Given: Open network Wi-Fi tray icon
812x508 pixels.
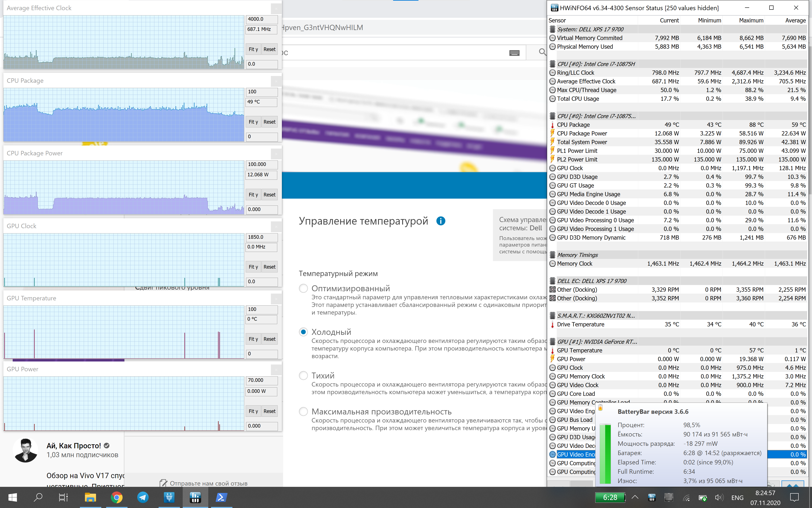Looking at the screenshot, I should pyautogui.click(x=687, y=498).
